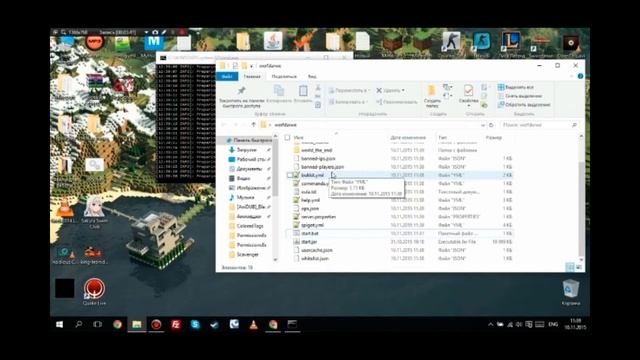The height and width of the screenshot is (360, 640).
Task: Click the ENG language indicator
Action: coord(553,324)
